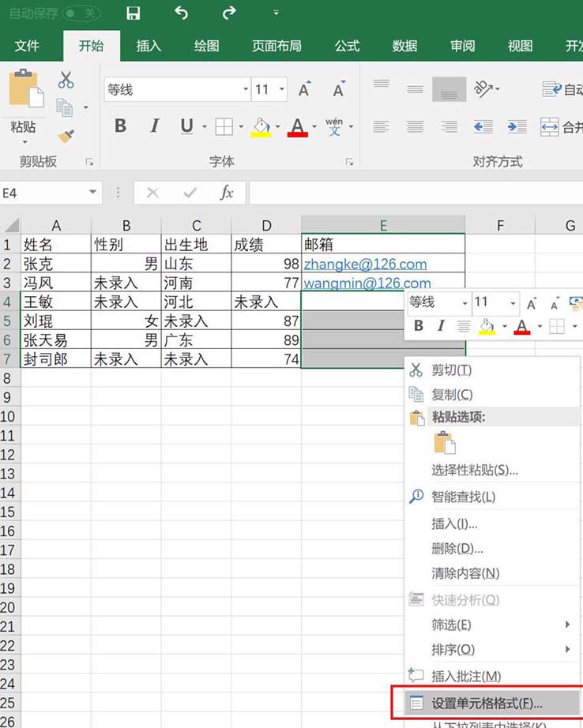Undo the last action
Viewport: 583px width, 728px height.
coord(181,13)
